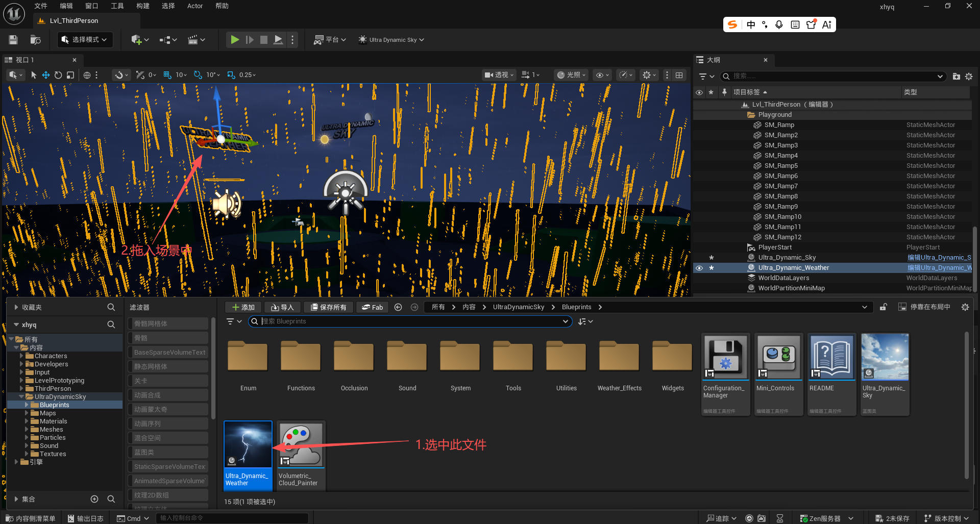Activate the rotate gizmo tool
Screen dimensions: 980x524
(58, 75)
